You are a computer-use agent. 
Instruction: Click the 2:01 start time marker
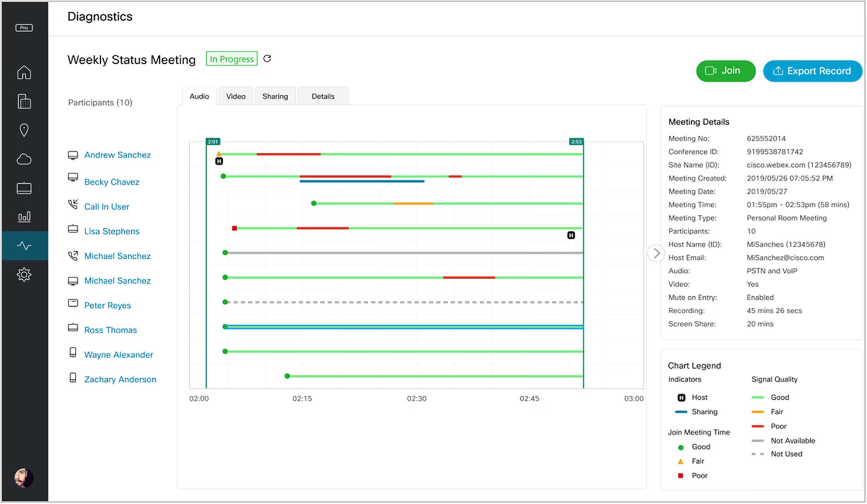click(x=213, y=142)
